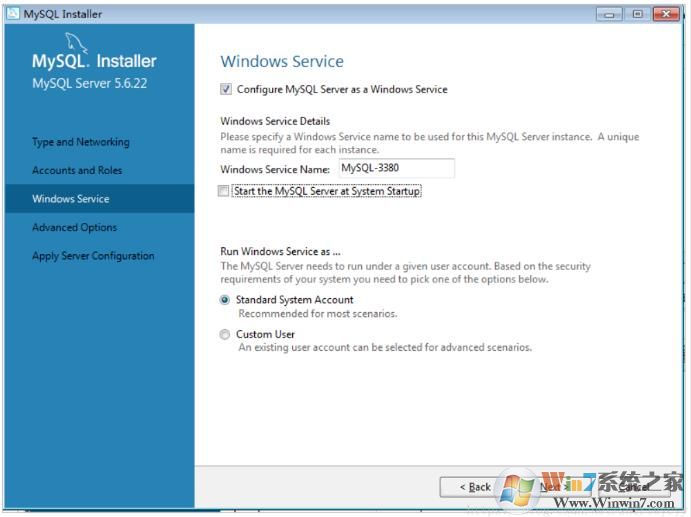Go to Type and Networking step
691x517 pixels.
(81, 142)
